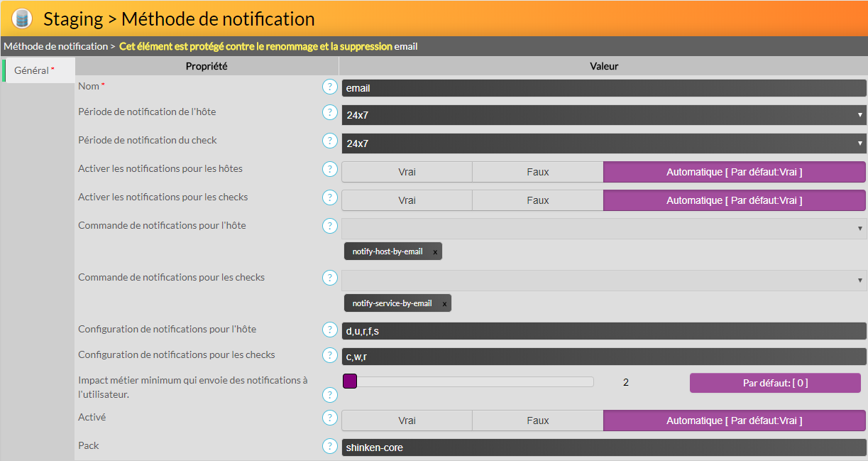Set Activé to Automatique default

click(x=734, y=421)
